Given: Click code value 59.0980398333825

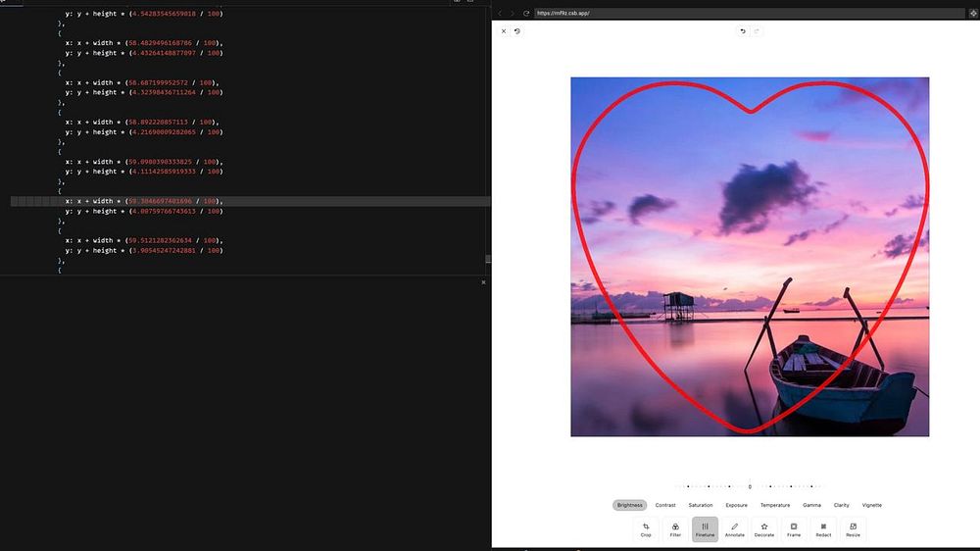Looking at the screenshot, I should point(160,162).
